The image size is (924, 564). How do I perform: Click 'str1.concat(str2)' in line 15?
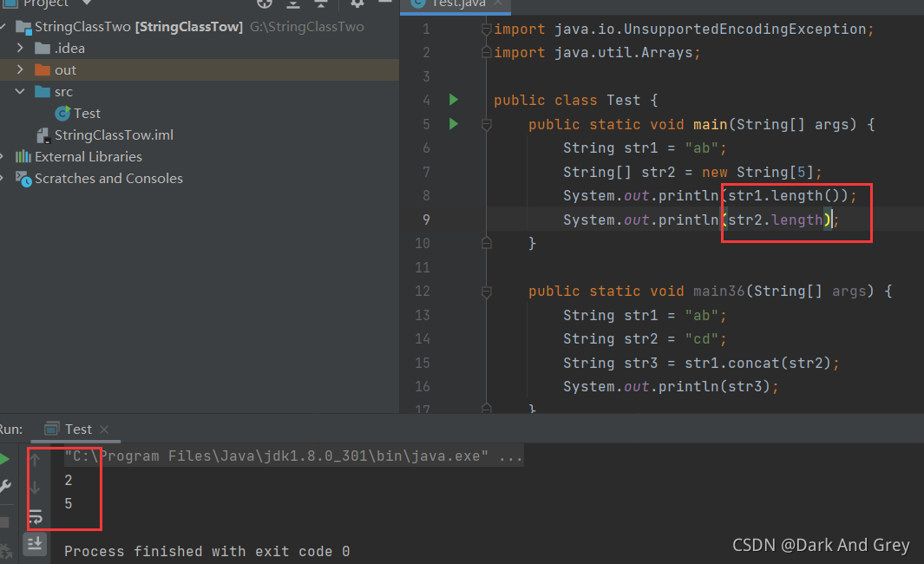757,363
